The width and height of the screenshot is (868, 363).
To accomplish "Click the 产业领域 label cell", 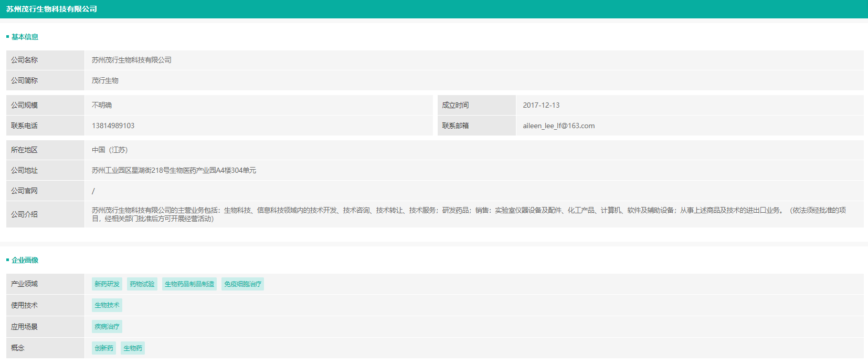I will click(x=45, y=284).
